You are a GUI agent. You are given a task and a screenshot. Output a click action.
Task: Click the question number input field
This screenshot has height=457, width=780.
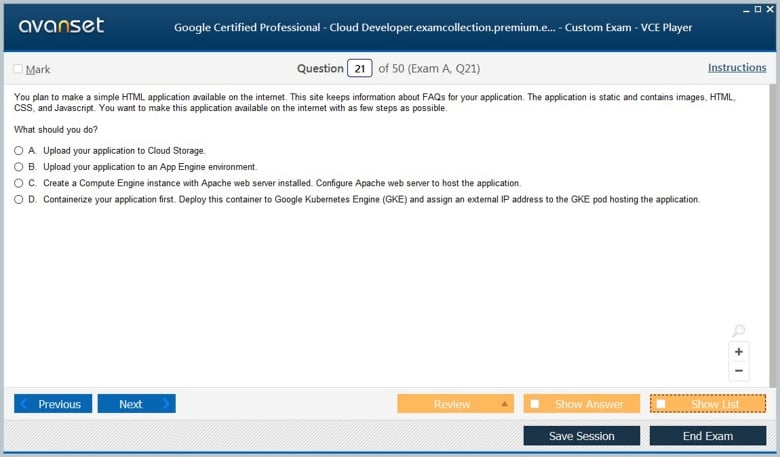[x=359, y=69]
